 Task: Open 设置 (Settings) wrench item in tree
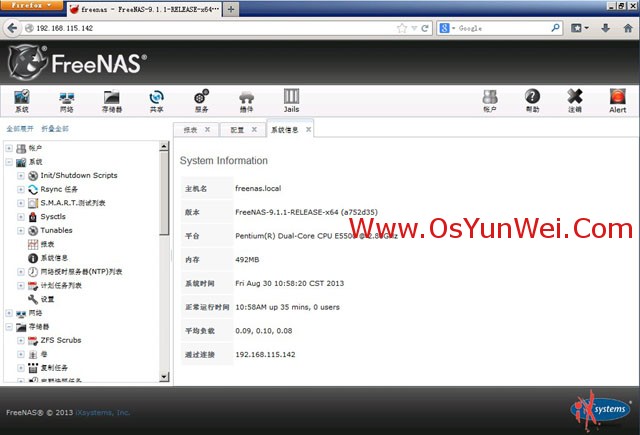(47, 299)
